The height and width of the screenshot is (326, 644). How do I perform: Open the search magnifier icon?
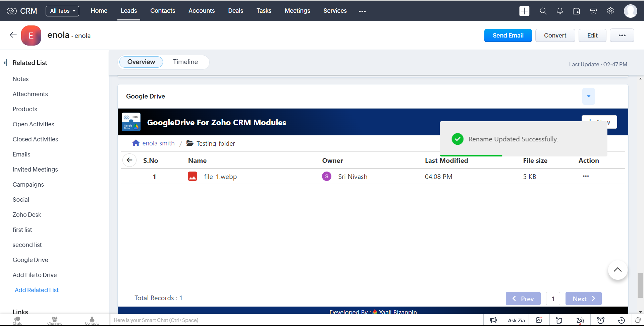pos(543,11)
